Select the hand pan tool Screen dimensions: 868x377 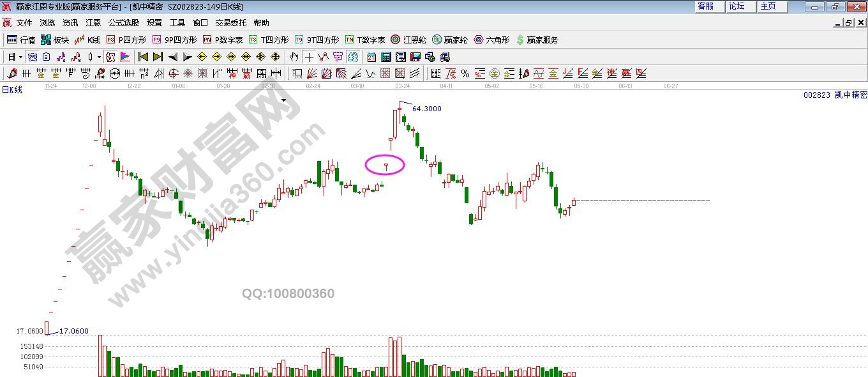tap(294, 57)
